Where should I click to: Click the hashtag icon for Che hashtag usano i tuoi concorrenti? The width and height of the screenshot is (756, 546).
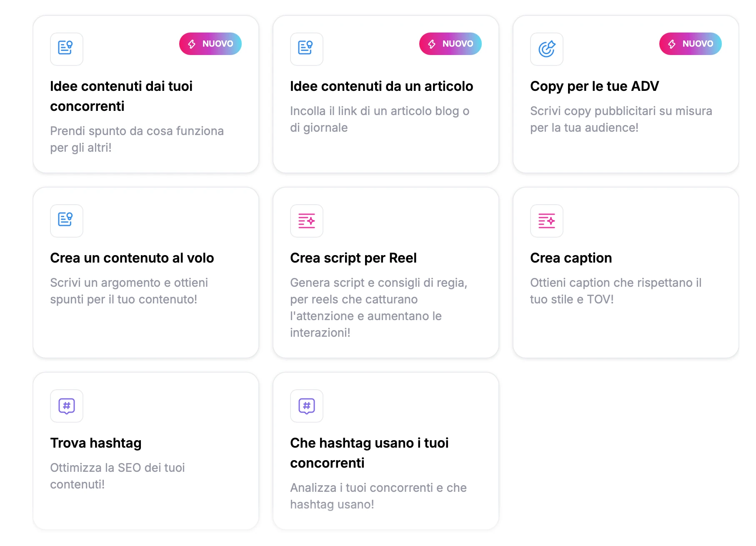(x=307, y=406)
